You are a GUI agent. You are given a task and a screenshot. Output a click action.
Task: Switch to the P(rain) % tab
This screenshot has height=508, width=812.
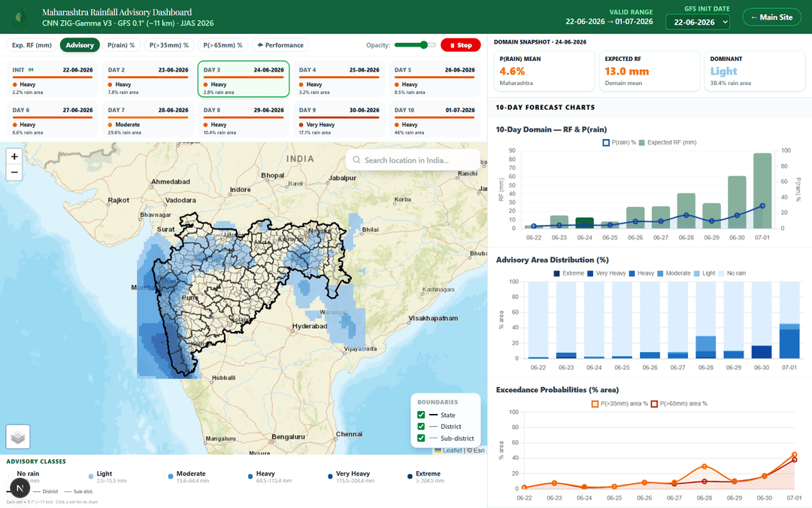point(121,45)
